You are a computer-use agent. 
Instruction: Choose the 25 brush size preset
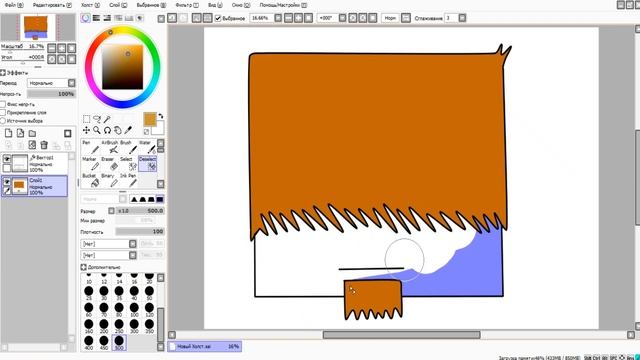pos(89,293)
